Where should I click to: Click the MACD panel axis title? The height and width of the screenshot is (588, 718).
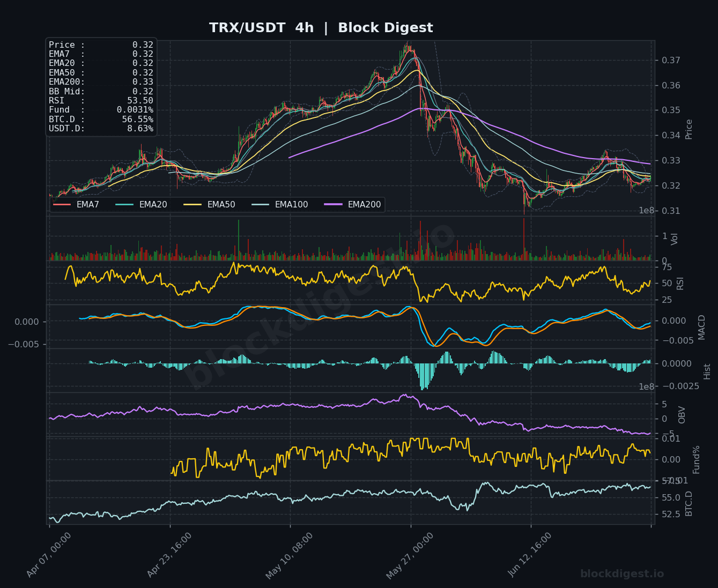click(702, 327)
